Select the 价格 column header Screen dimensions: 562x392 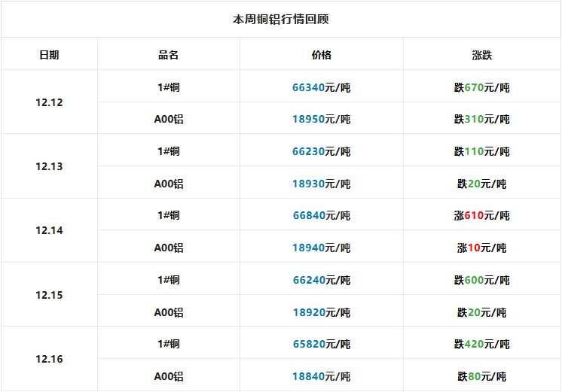tap(322, 55)
